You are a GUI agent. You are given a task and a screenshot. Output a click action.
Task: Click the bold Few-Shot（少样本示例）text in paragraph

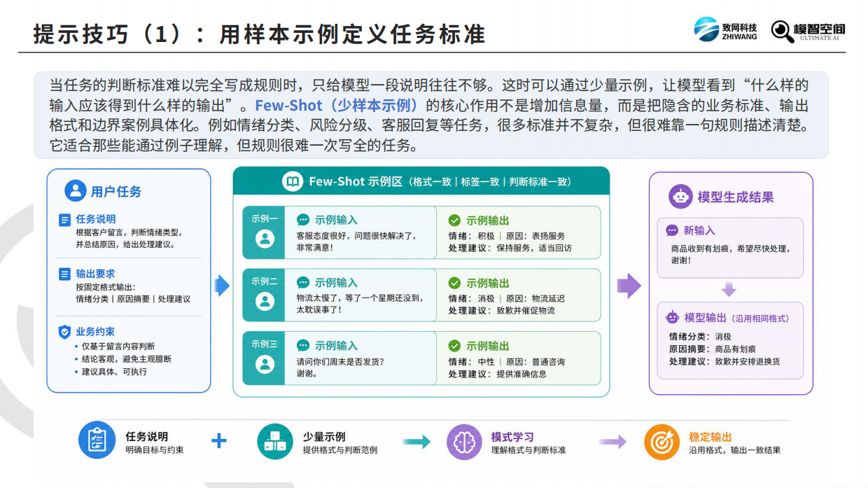click(x=339, y=106)
